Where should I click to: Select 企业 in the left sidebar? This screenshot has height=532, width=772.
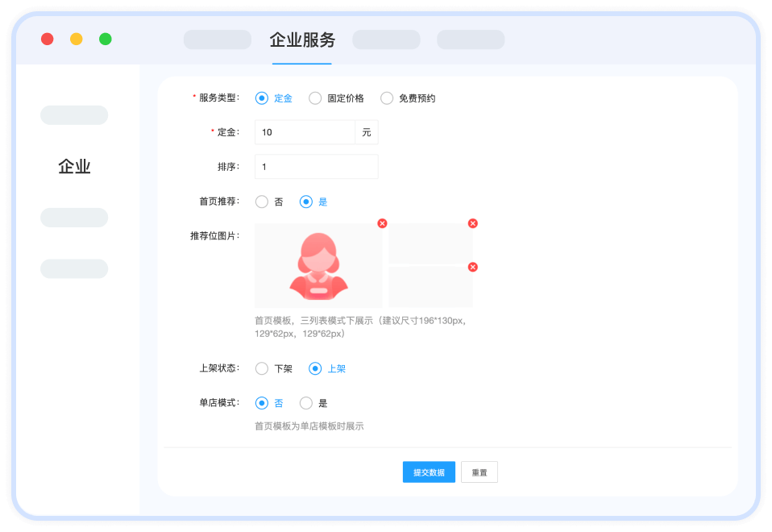[74, 167]
